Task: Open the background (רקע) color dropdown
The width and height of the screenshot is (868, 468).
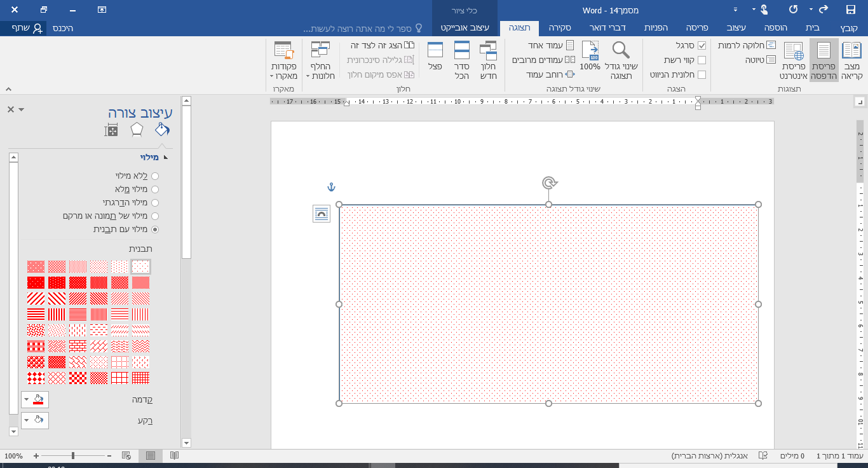Action: 35,420
